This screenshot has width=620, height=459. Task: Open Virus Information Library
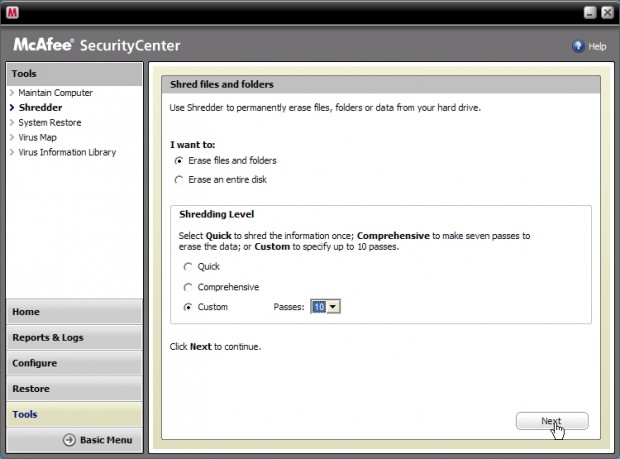point(67,152)
